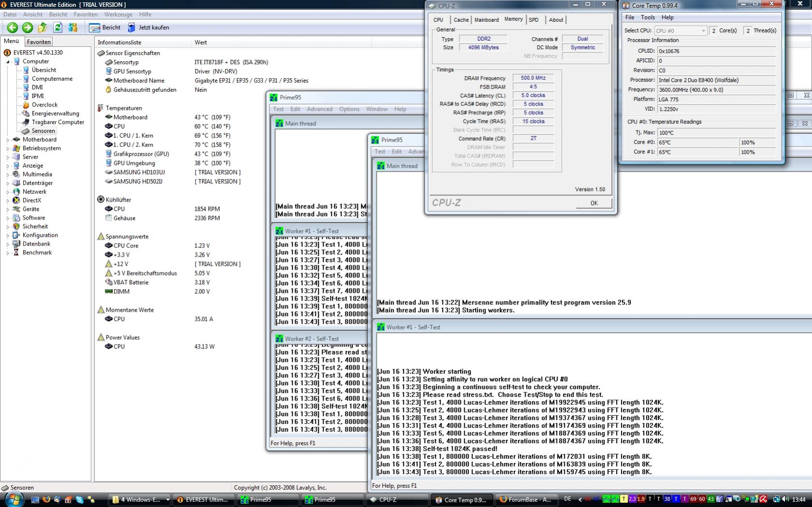Click the users icon in EVEREST toolbar
812x507 pixels.
coord(73,28)
